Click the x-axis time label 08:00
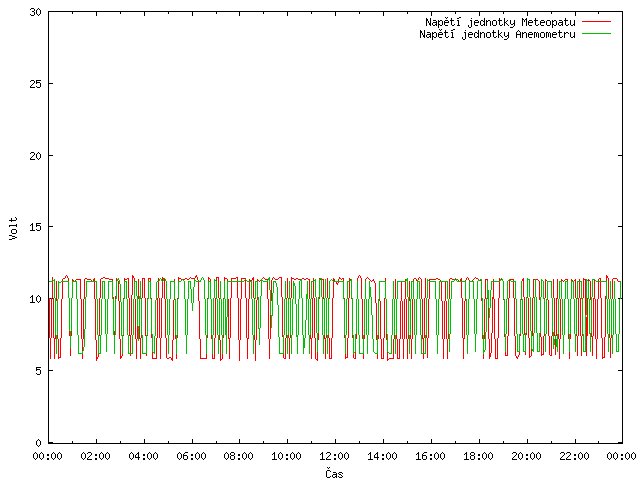 point(238,456)
